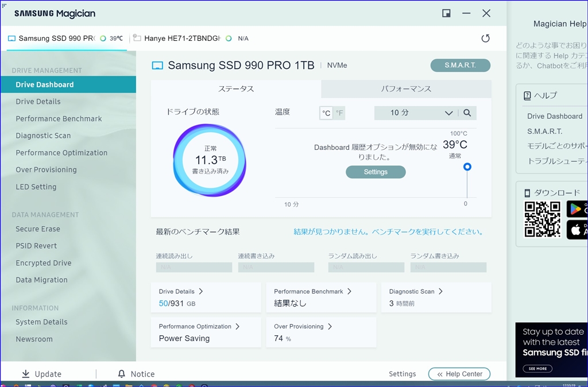This screenshot has width=588, height=387.
Task: Click the Notice link in bottom bar
Action: [x=142, y=374]
